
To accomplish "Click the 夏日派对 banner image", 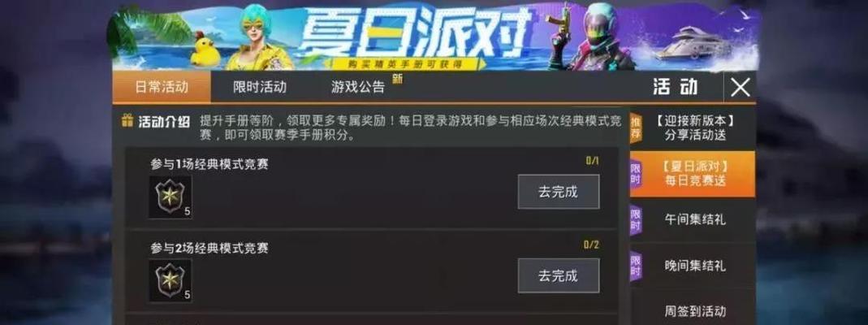I will coord(434,36).
